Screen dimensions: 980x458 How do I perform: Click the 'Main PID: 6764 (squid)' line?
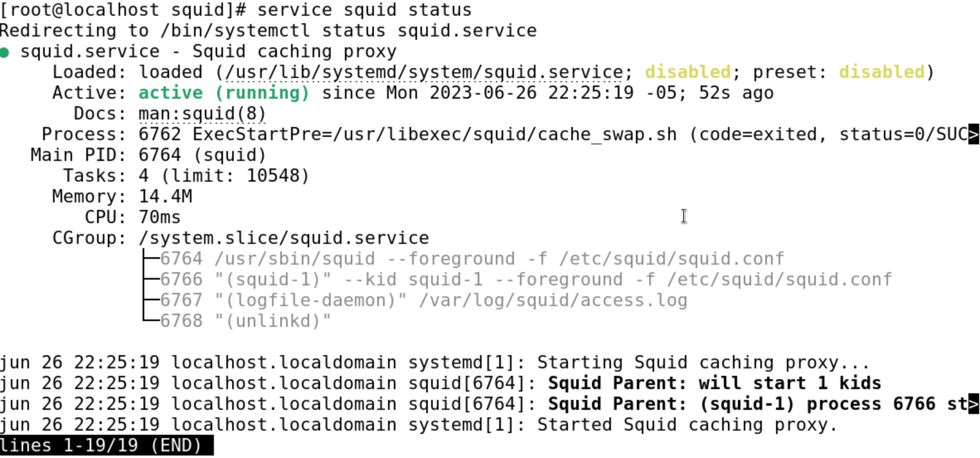148,155
